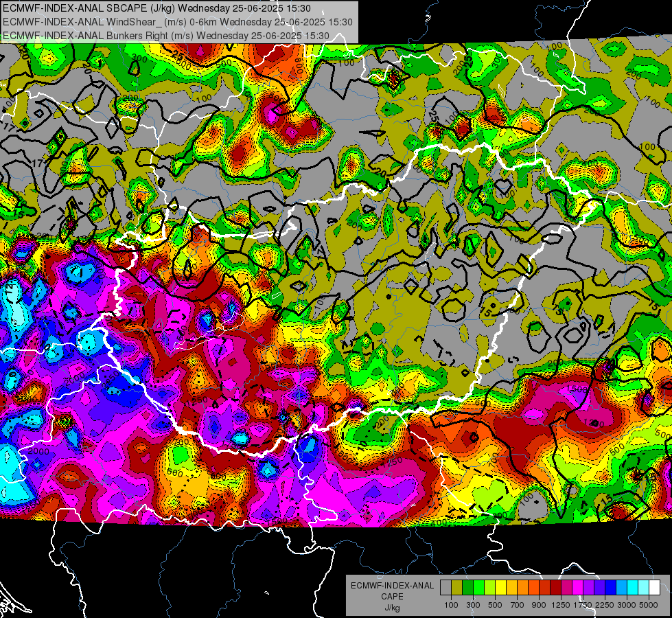Click the legend heading ECMWF-INDEX-ANAL
Screen dimensions: 672x618
(393, 586)
